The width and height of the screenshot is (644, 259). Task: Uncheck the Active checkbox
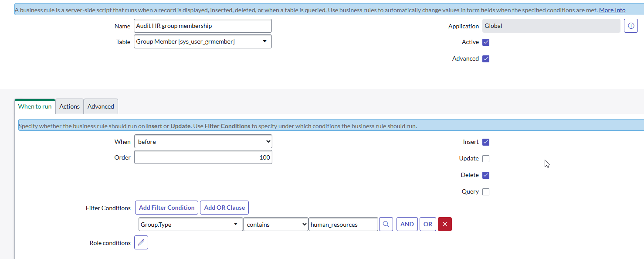click(486, 42)
